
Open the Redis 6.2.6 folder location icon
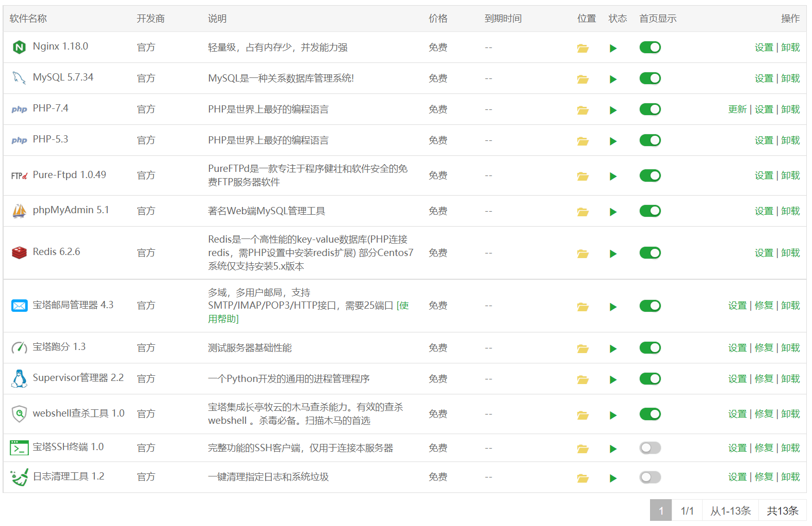pos(583,253)
